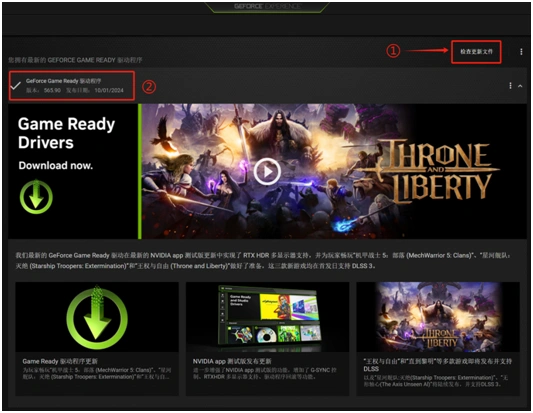Click the Game Ready 驱动程序更新 card title

[x=60, y=361]
